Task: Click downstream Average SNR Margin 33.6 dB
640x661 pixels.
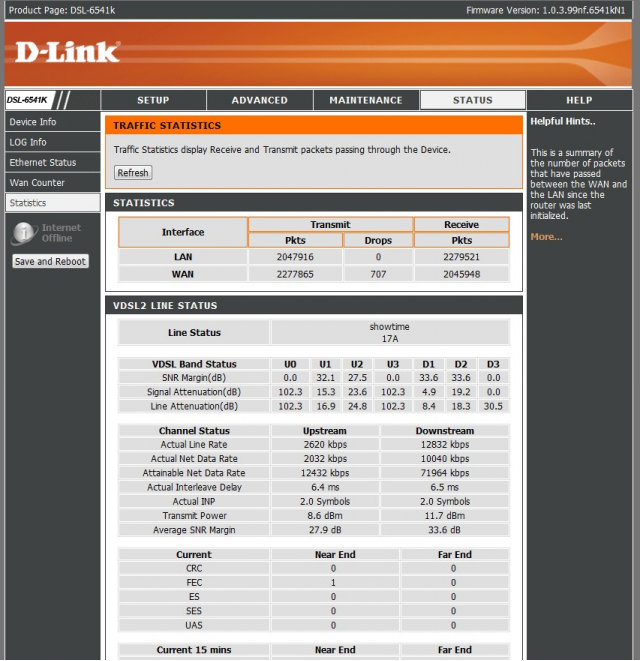Action: (x=445, y=530)
